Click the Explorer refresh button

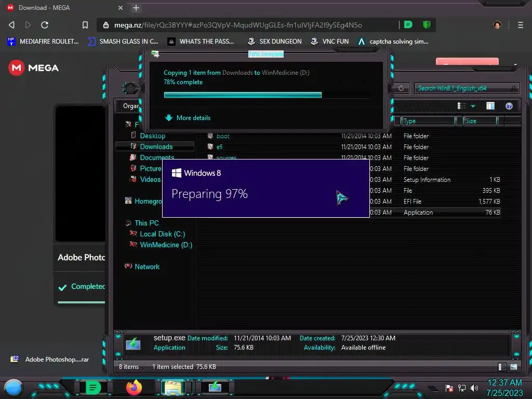click(401, 88)
